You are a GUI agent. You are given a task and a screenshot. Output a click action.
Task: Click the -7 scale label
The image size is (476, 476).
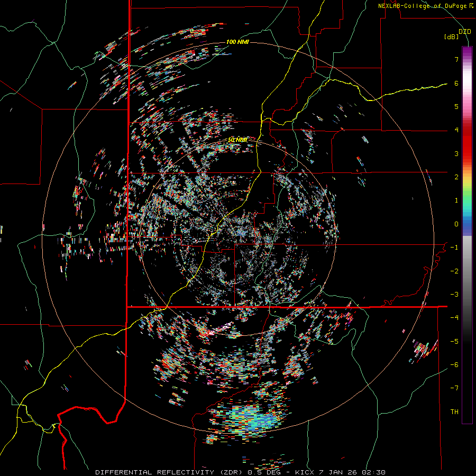(x=454, y=388)
